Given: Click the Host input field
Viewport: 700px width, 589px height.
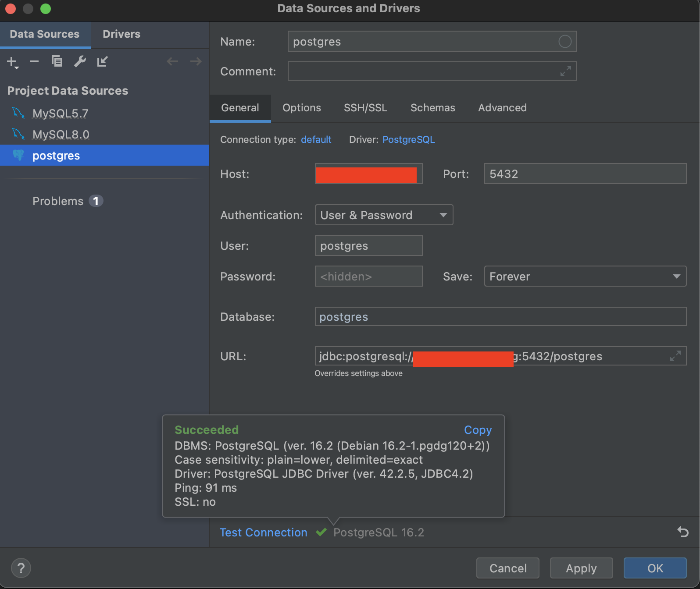Looking at the screenshot, I should click(x=368, y=174).
